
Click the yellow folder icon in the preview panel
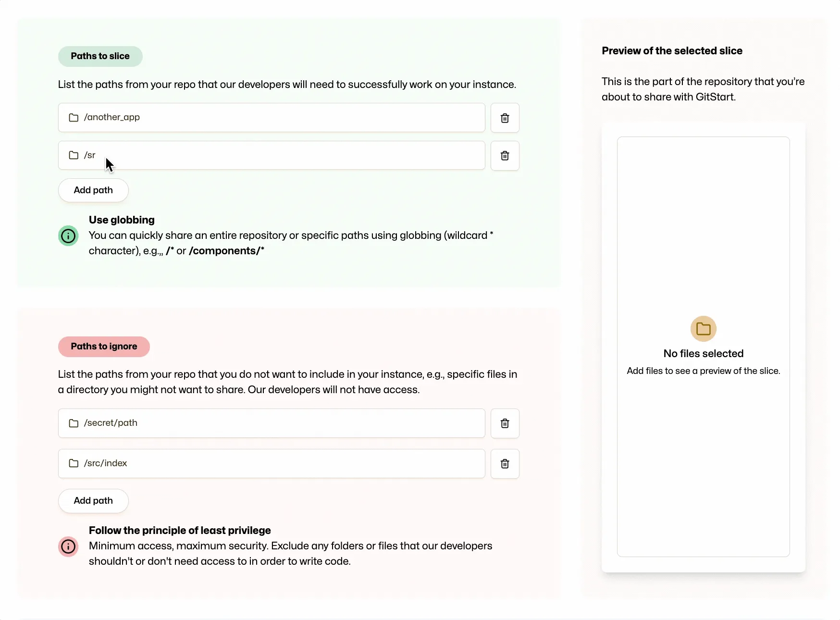point(703,328)
